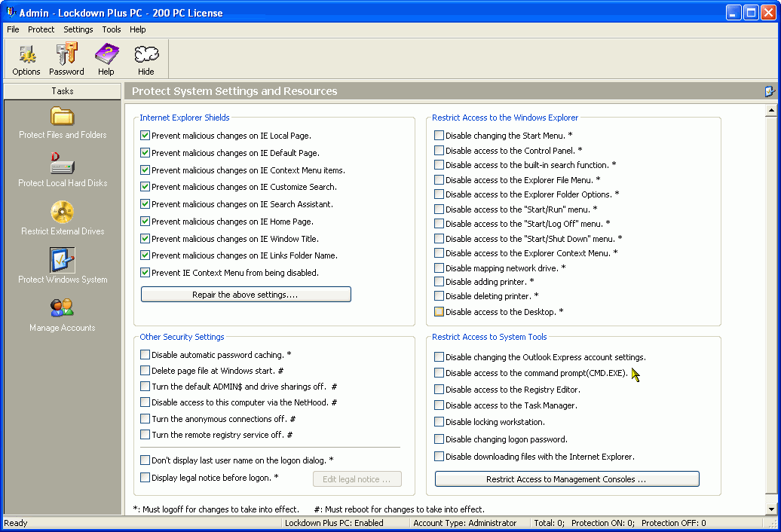Check Disable access to Start/Shut Down menu
The height and width of the screenshot is (532, 781).
click(x=439, y=238)
